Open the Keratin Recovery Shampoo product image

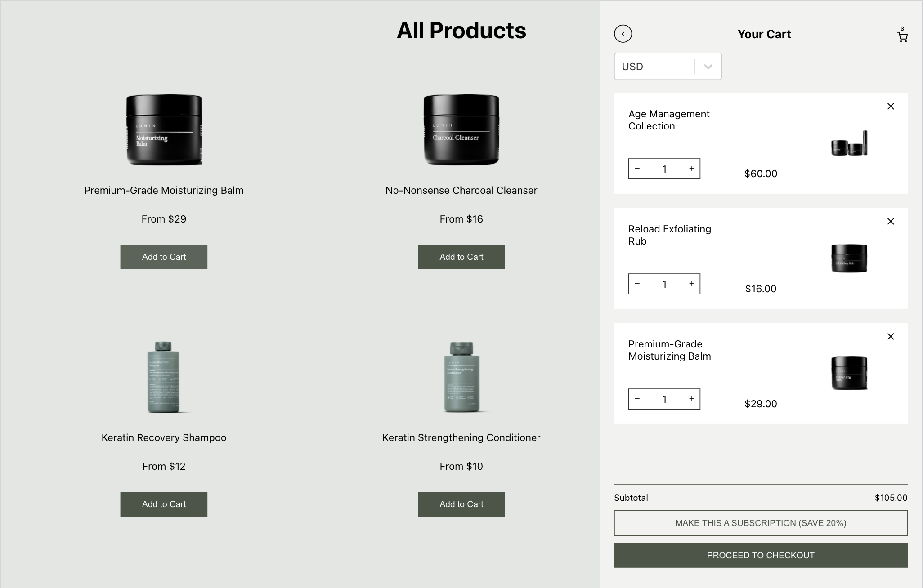[164, 377]
